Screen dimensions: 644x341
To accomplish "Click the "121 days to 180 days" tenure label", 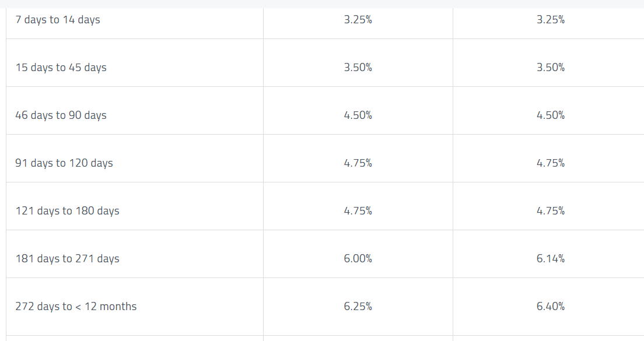I will 67,211.
